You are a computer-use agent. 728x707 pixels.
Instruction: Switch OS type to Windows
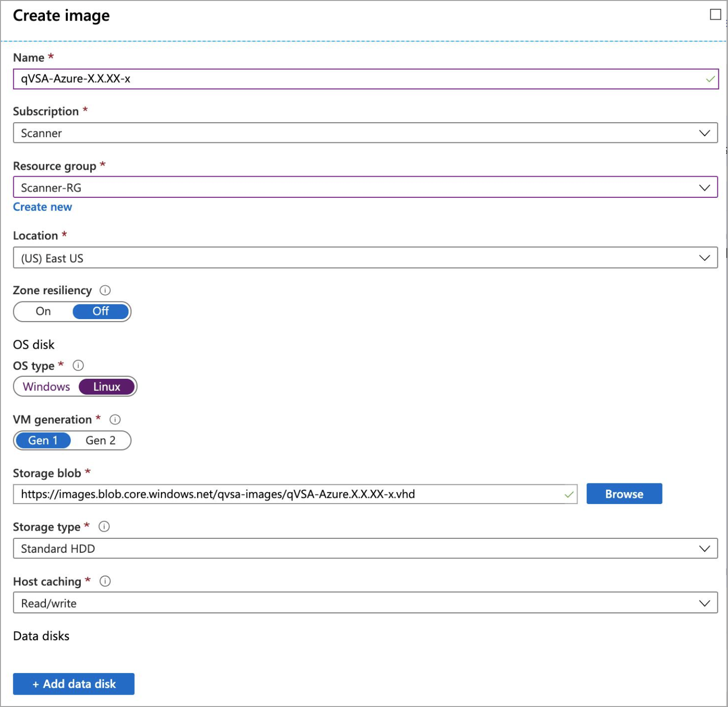click(x=46, y=386)
